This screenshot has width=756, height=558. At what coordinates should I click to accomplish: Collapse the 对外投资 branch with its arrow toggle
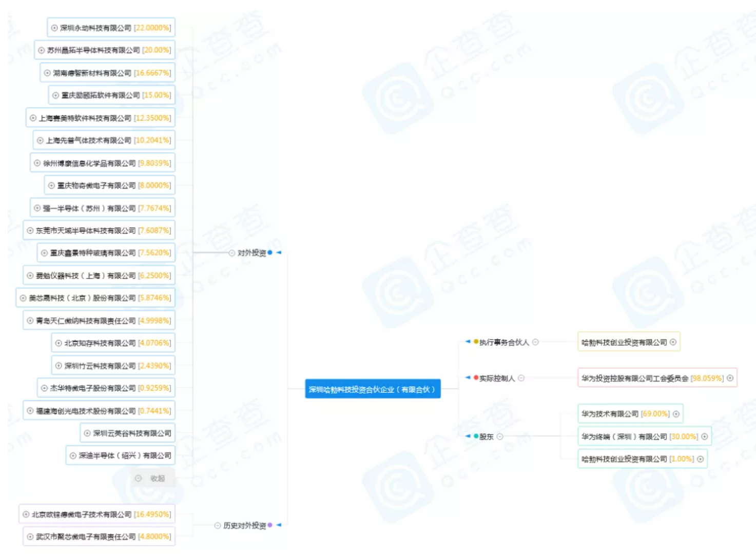click(278, 253)
